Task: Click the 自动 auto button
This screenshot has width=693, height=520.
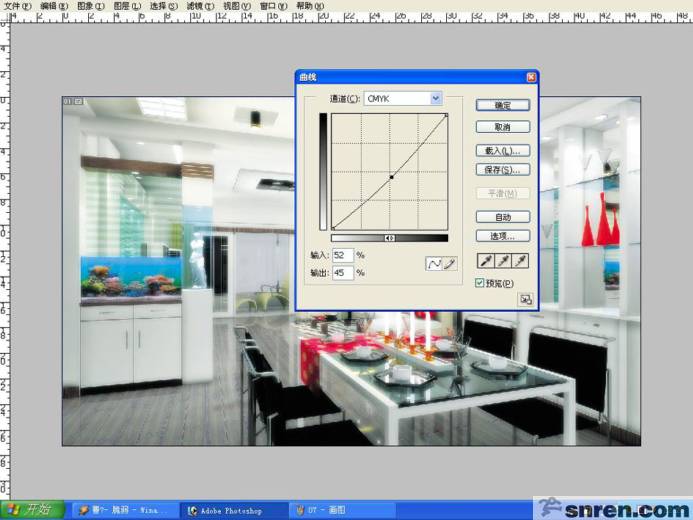Action: pyautogui.click(x=503, y=217)
